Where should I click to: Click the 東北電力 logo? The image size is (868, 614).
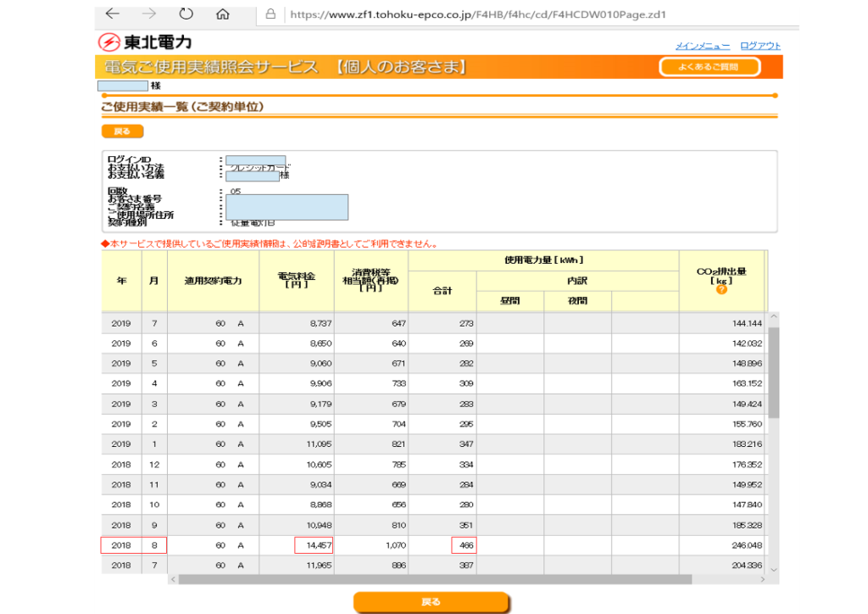[x=145, y=42]
